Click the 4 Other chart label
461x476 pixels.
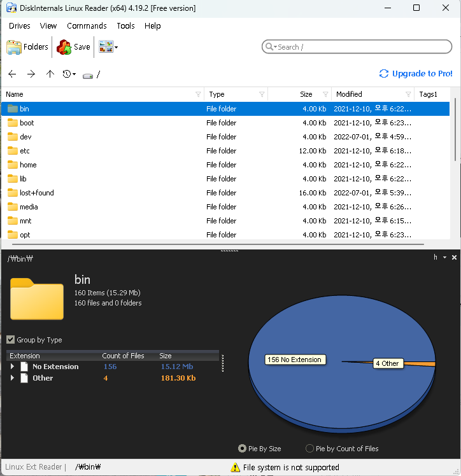pyautogui.click(x=388, y=363)
